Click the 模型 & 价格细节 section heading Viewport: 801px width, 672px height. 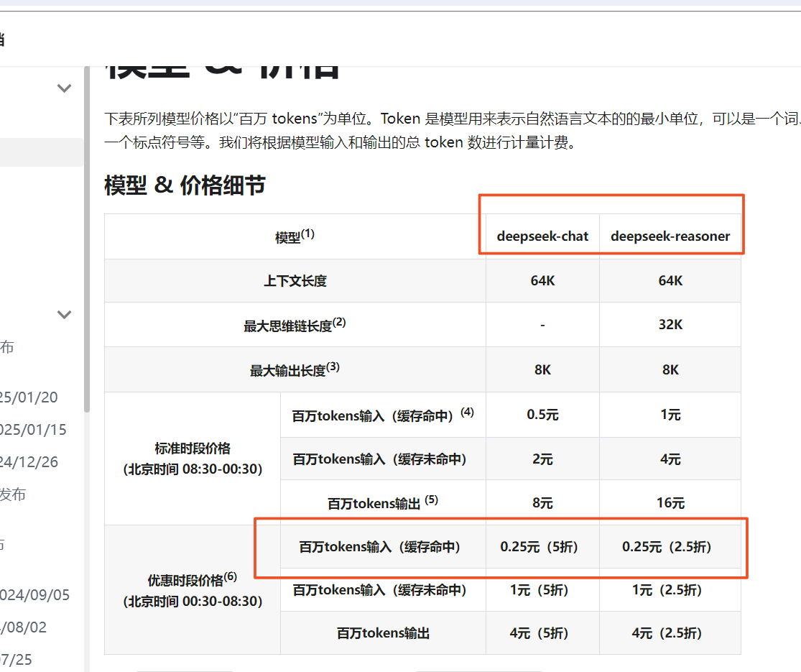[x=185, y=185]
